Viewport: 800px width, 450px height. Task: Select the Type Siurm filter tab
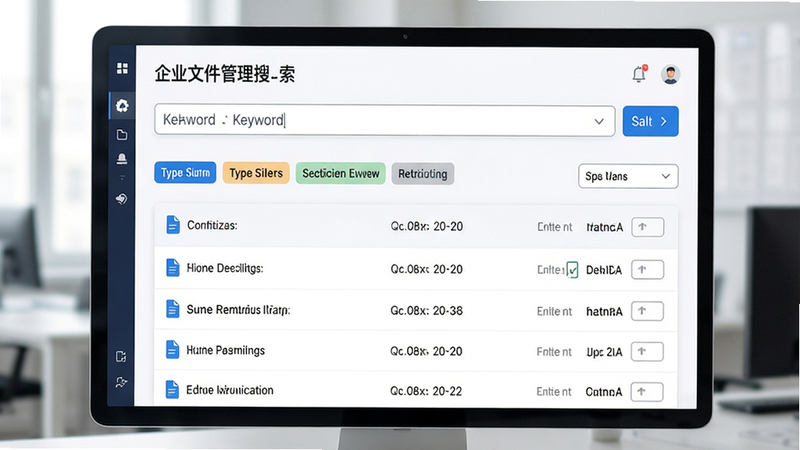coord(185,173)
